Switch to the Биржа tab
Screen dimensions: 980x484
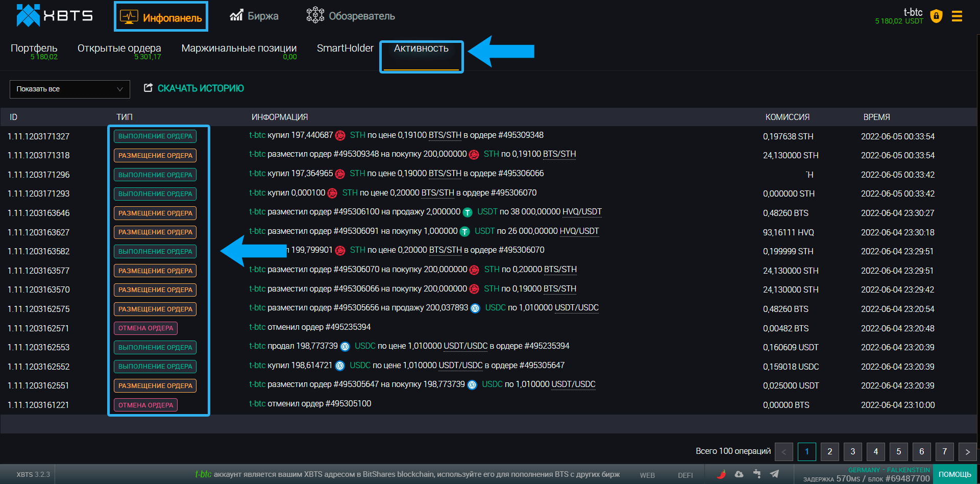pos(254,16)
